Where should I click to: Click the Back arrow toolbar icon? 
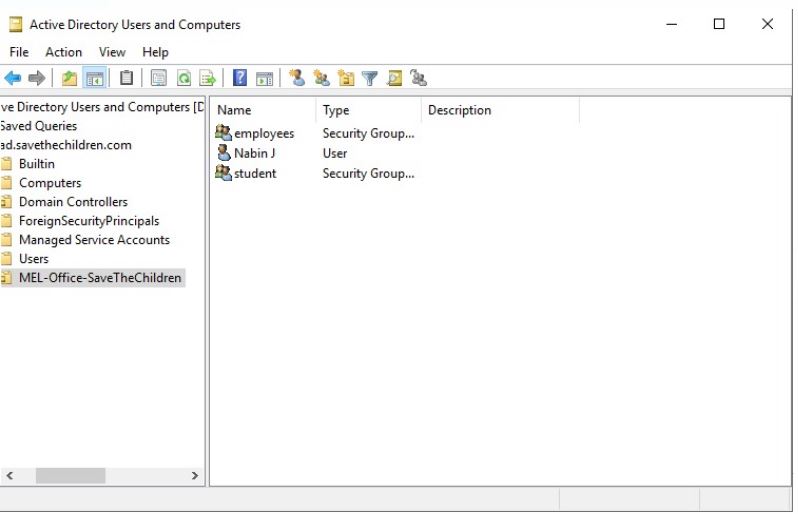13,78
